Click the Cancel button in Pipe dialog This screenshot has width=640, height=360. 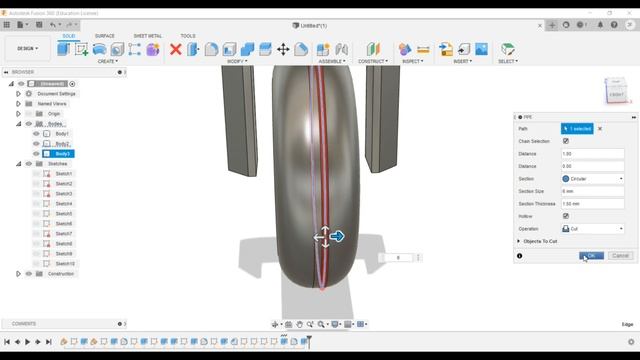(x=620, y=256)
